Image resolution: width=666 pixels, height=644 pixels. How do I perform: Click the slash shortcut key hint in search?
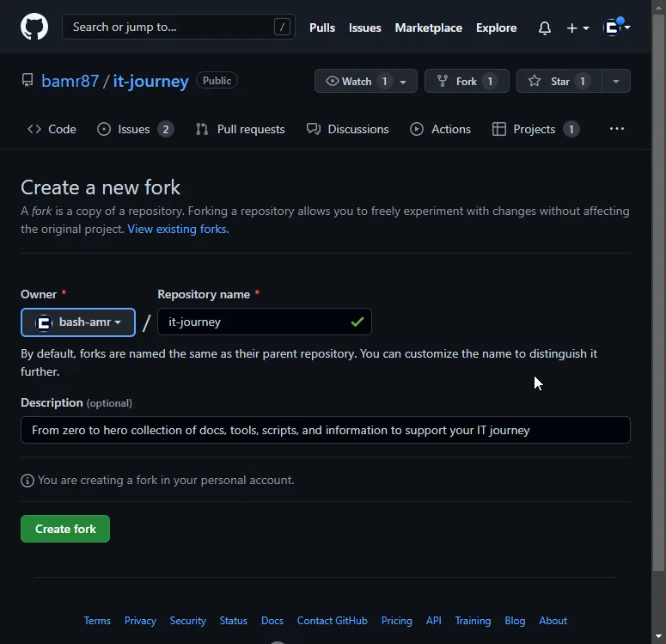click(282, 27)
